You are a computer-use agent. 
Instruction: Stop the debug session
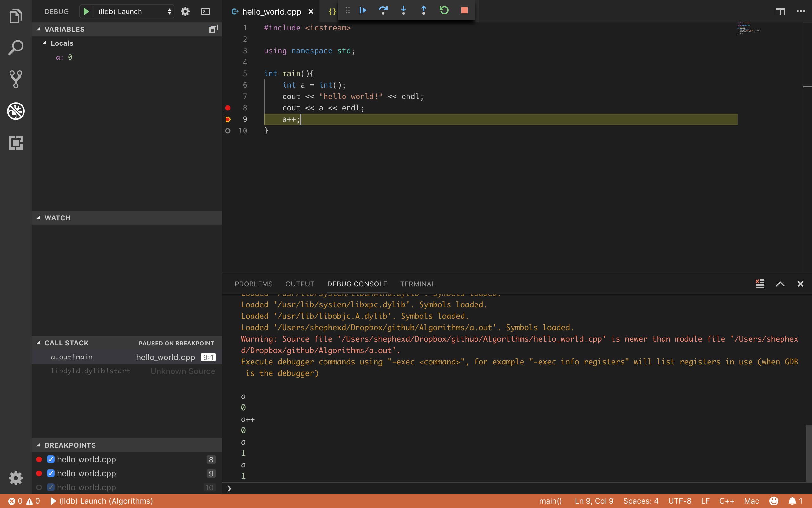click(464, 10)
